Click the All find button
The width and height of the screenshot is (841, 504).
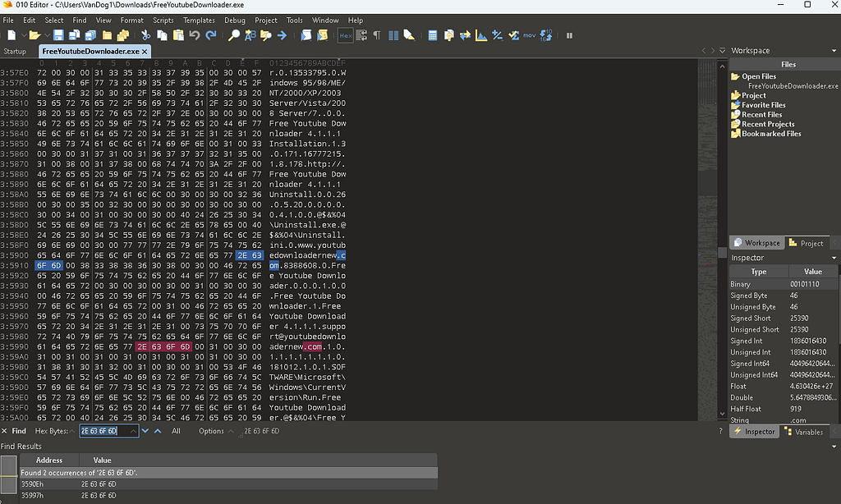coord(176,431)
